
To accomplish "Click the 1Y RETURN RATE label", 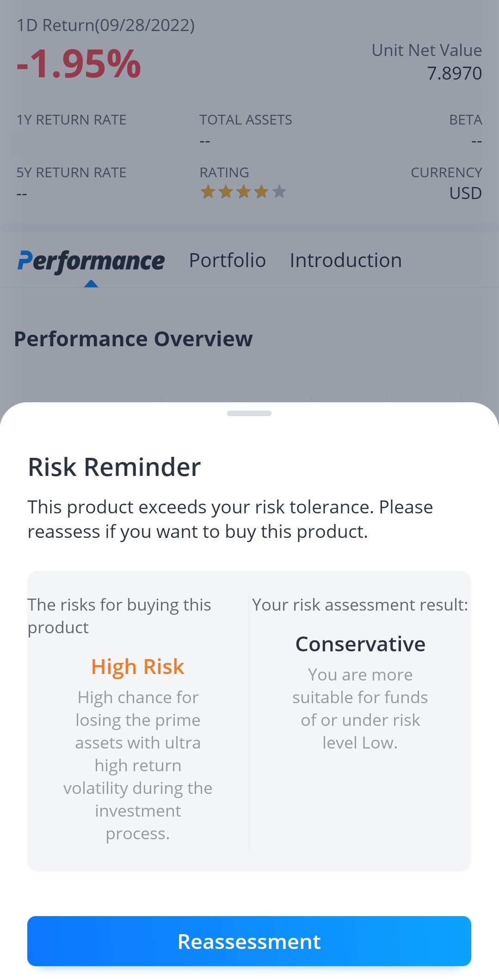I will tap(71, 120).
